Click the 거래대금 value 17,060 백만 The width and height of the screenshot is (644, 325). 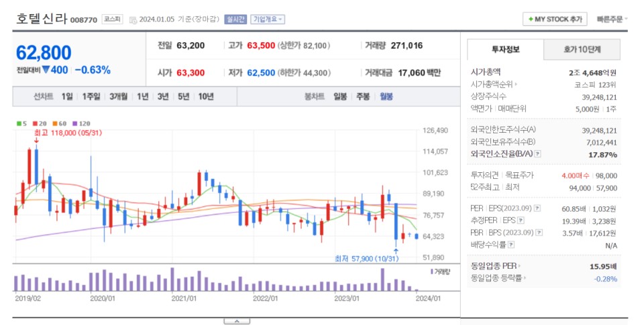[x=419, y=72]
